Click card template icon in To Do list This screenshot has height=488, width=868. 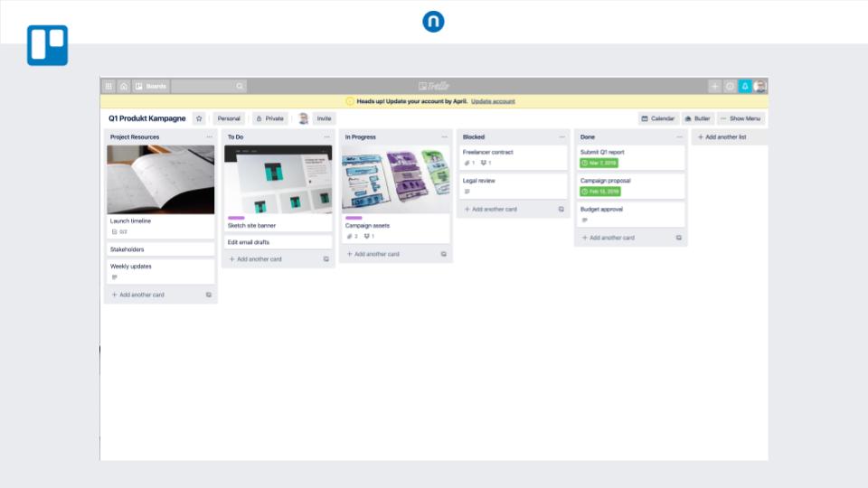click(326, 259)
